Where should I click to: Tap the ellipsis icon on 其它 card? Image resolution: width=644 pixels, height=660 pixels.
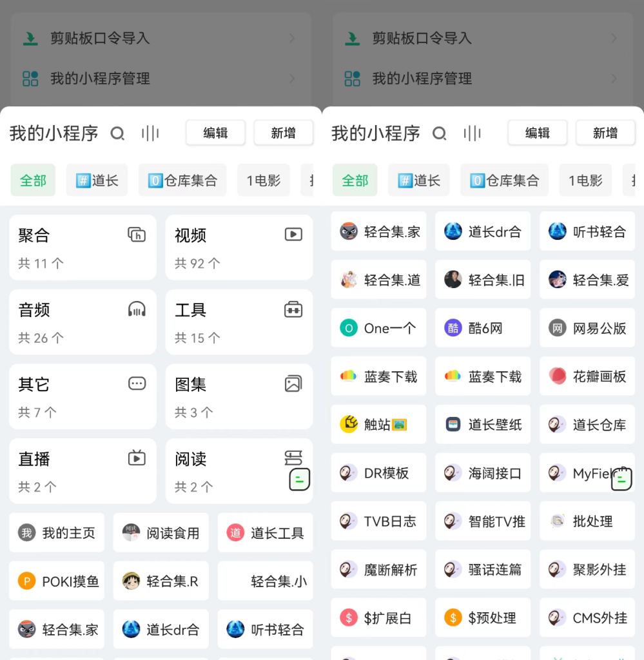(137, 384)
